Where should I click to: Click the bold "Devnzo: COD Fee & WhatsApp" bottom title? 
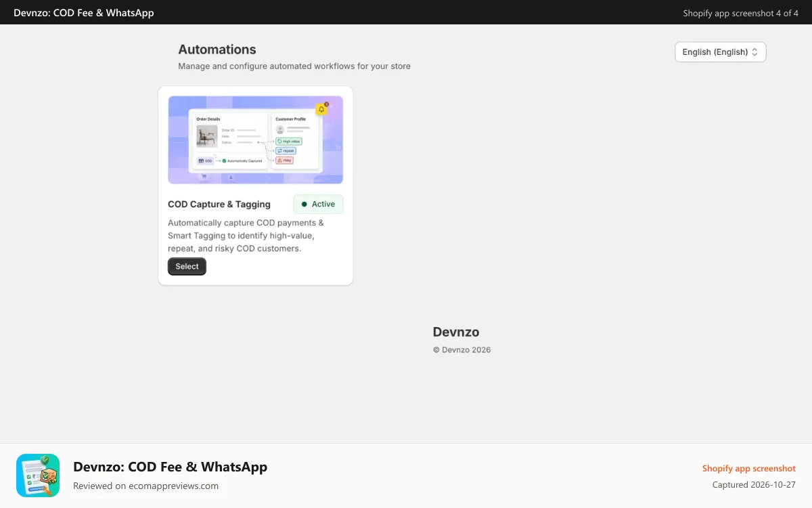point(170,467)
